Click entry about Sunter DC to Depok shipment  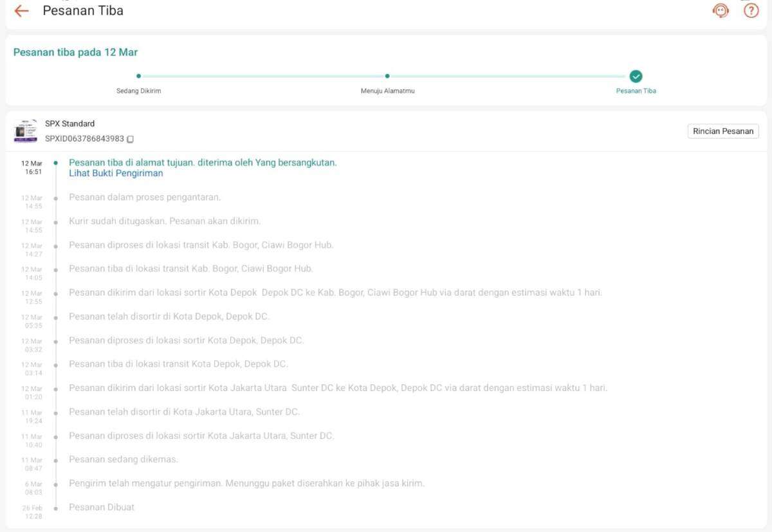(338, 388)
